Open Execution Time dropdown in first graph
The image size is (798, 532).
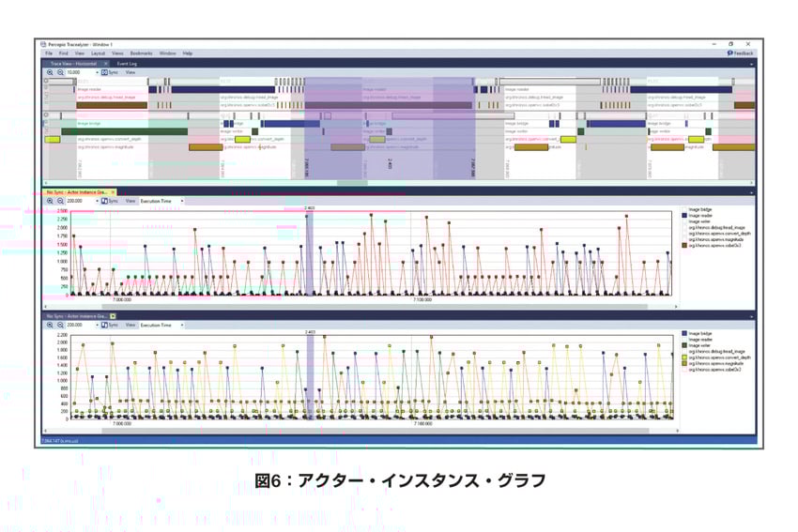[x=180, y=201]
